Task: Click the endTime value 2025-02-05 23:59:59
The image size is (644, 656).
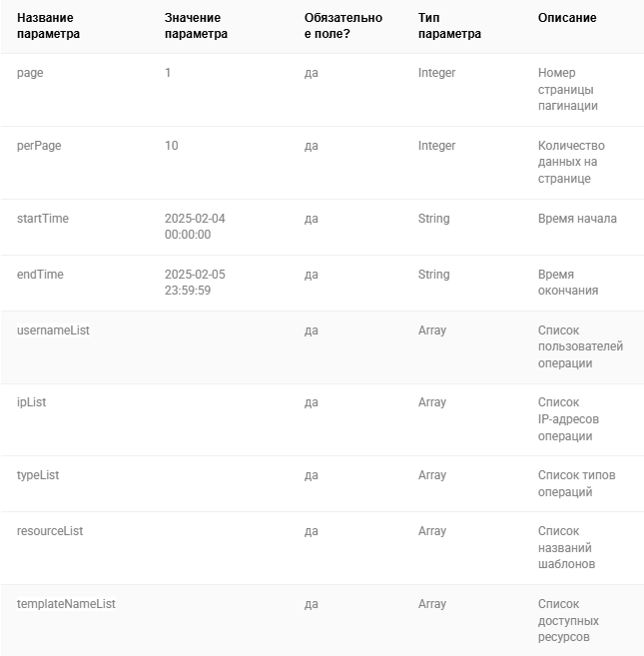Action: click(x=195, y=283)
